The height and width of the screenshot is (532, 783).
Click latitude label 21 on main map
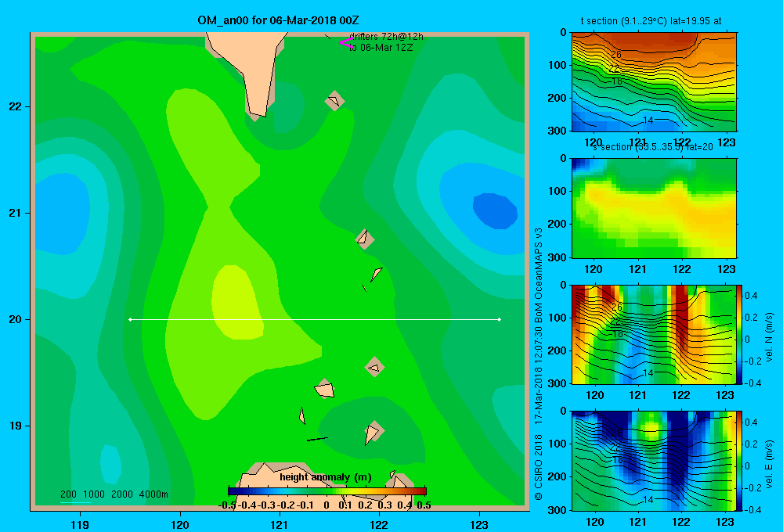[16, 213]
